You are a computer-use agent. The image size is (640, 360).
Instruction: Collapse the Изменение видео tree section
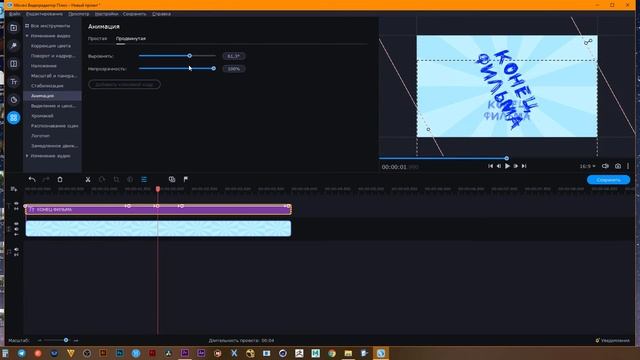click(27, 36)
